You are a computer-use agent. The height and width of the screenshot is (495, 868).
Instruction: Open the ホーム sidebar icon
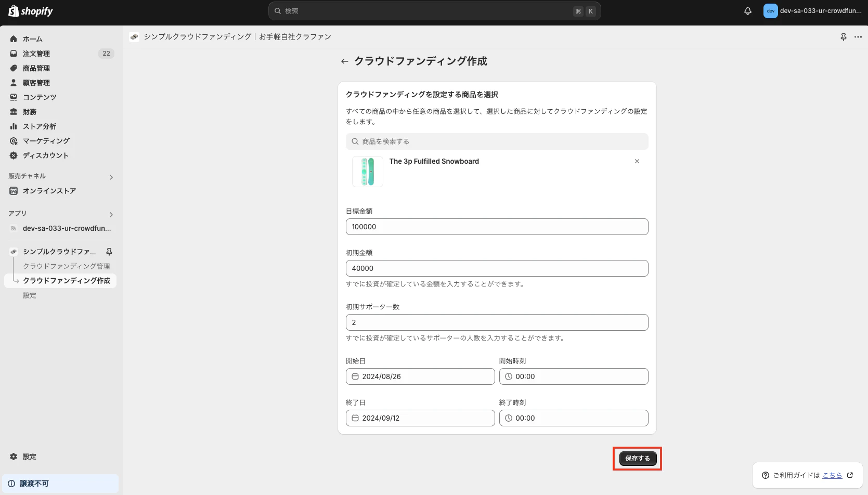click(13, 38)
